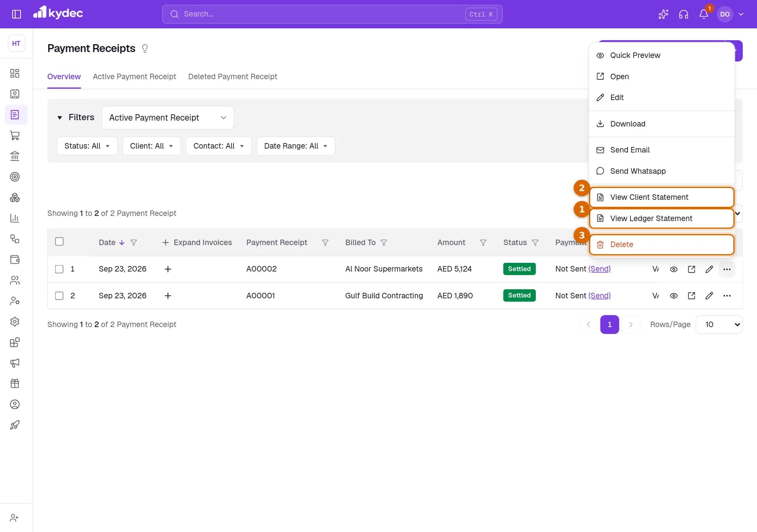Open the dashboard grid icon in sidebar
The image size is (757, 532).
click(x=15, y=73)
